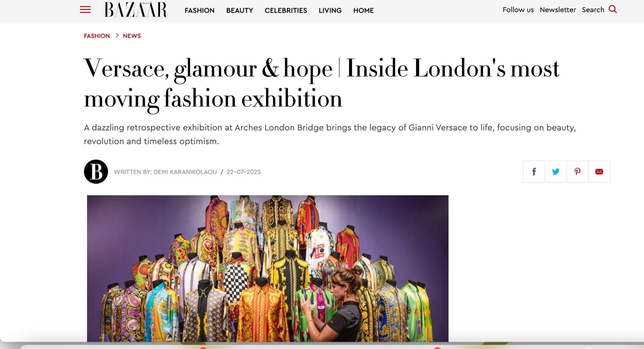This screenshot has height=349, width=644.
Task: Open the Fashion nav menu
Action: pyautogui.click(x=200, y=11)
